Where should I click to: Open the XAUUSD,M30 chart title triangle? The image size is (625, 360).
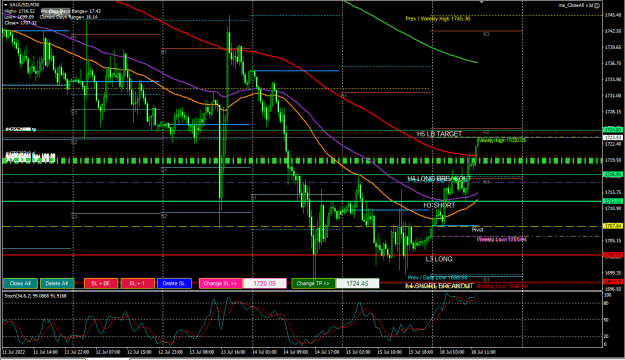6,4
